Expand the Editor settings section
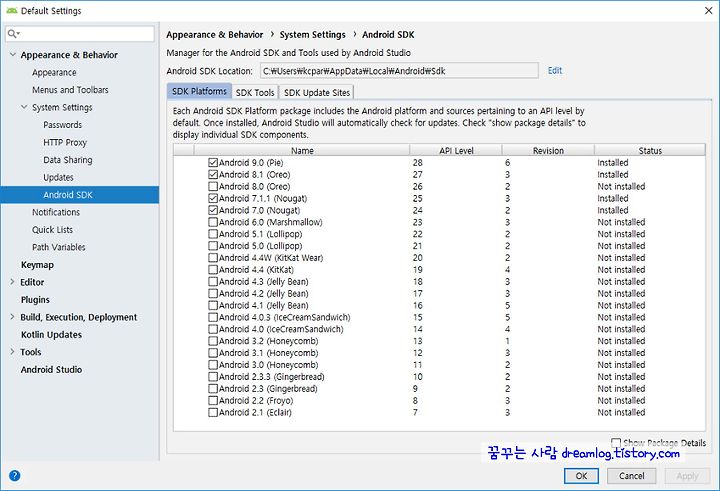The height and width of the screenshot is (491, 720). coord(12,282)
